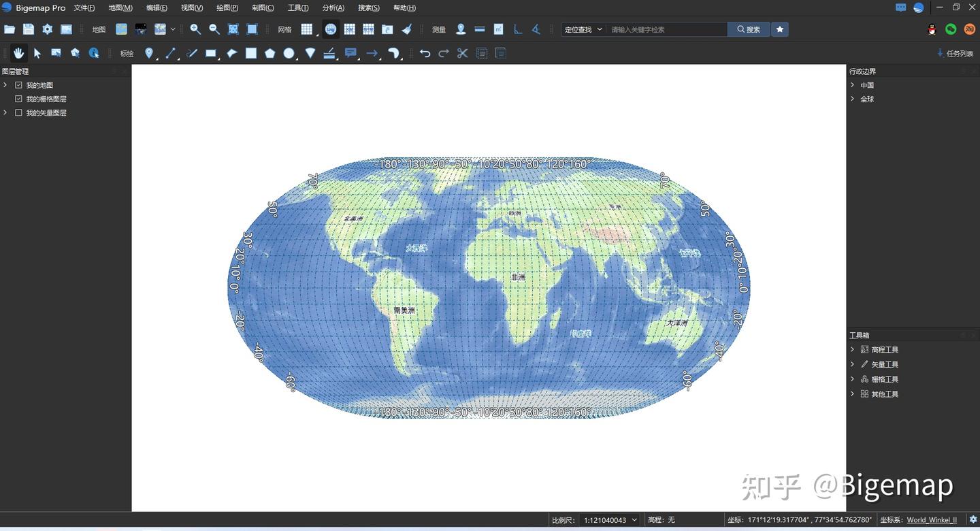Show the grid overlay icon
Screen dimensions: 980x531
pos(307,29)
